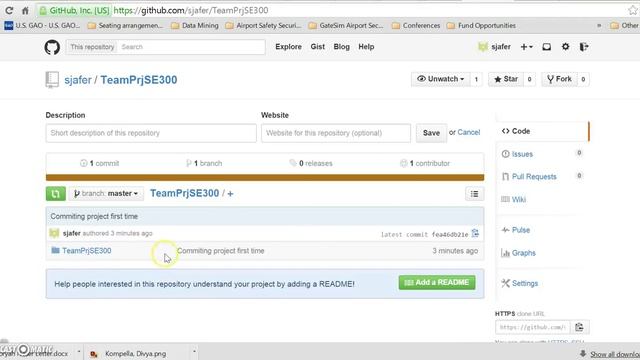Open the Issues tab
This screenshot has width=640, height=360.
[522, 154]
